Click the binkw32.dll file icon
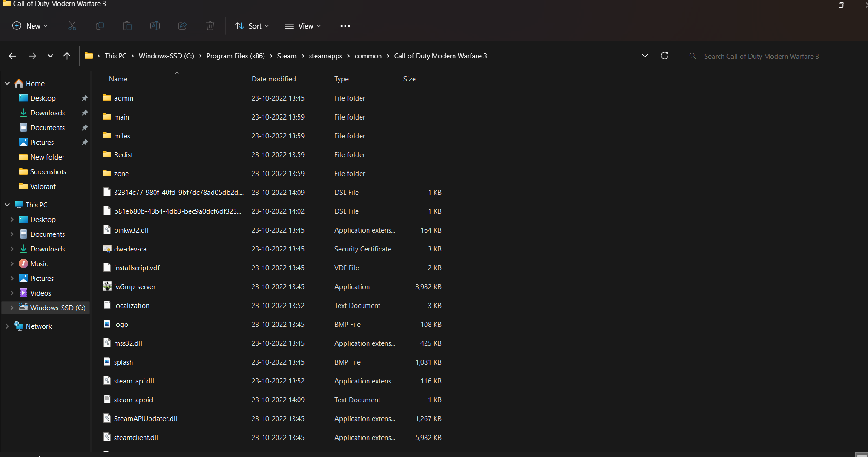This screenshot has height=457, width=868. pos(107,230)
